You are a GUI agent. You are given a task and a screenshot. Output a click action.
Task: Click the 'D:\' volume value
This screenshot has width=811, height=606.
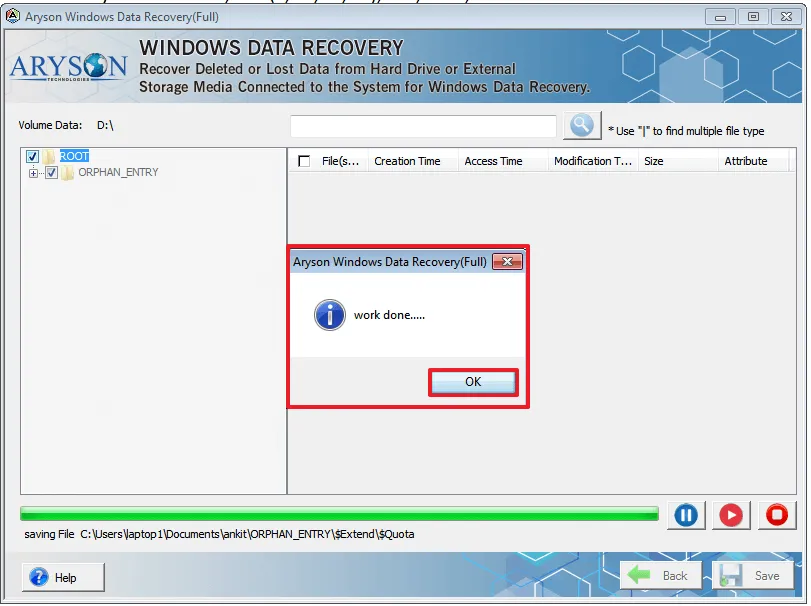[x=105, y=125]
